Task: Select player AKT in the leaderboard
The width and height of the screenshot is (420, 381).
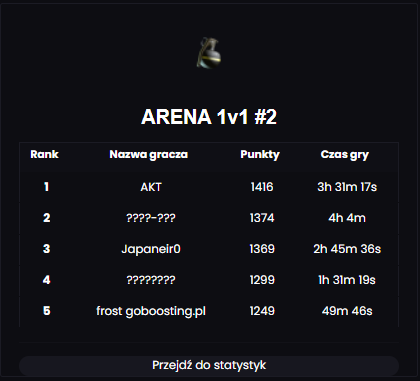Action: click(x=151, y=187)
